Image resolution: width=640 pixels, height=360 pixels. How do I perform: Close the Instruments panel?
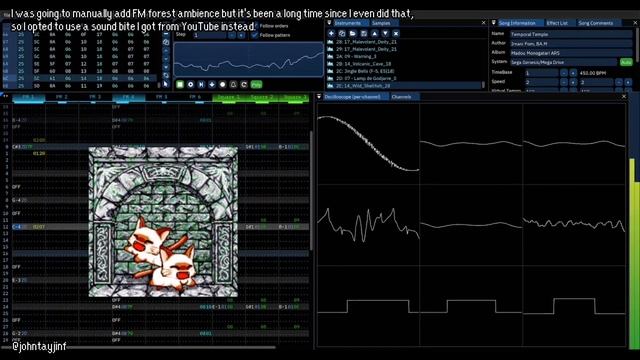484,23
